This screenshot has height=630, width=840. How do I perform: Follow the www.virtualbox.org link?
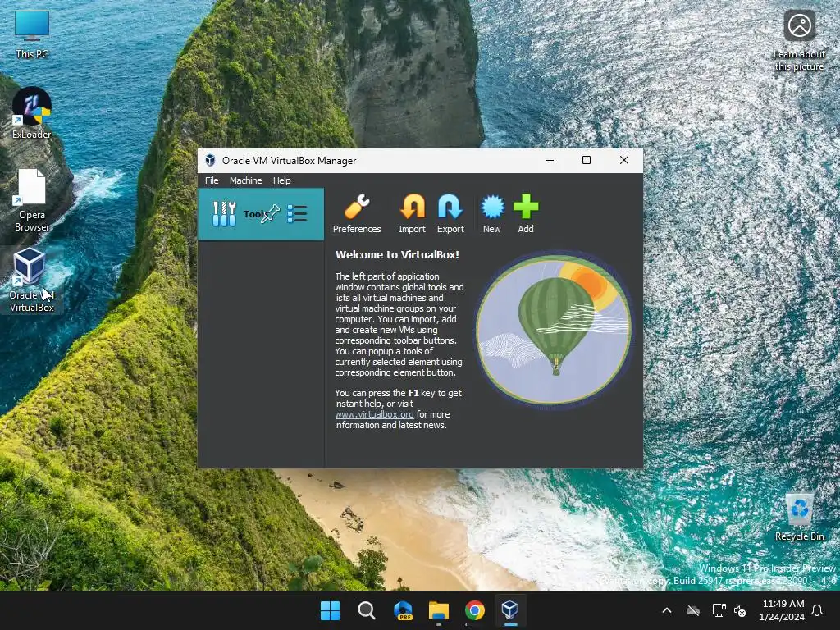374,414
